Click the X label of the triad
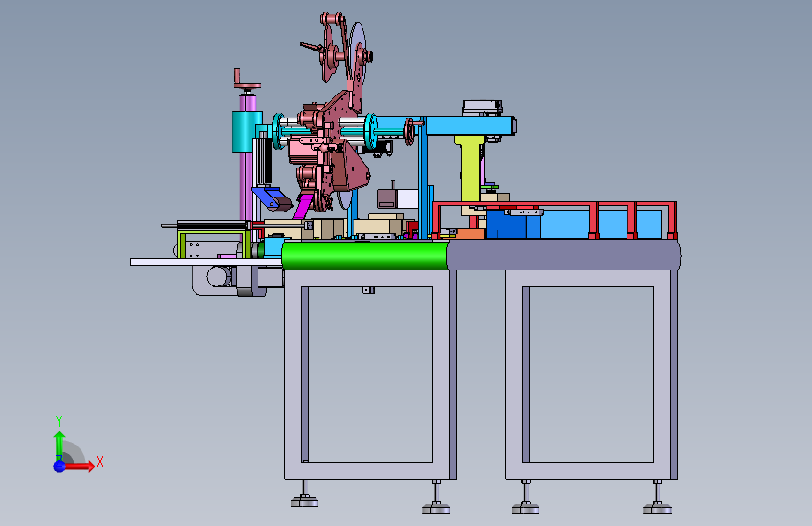 [x=100, y=461]
